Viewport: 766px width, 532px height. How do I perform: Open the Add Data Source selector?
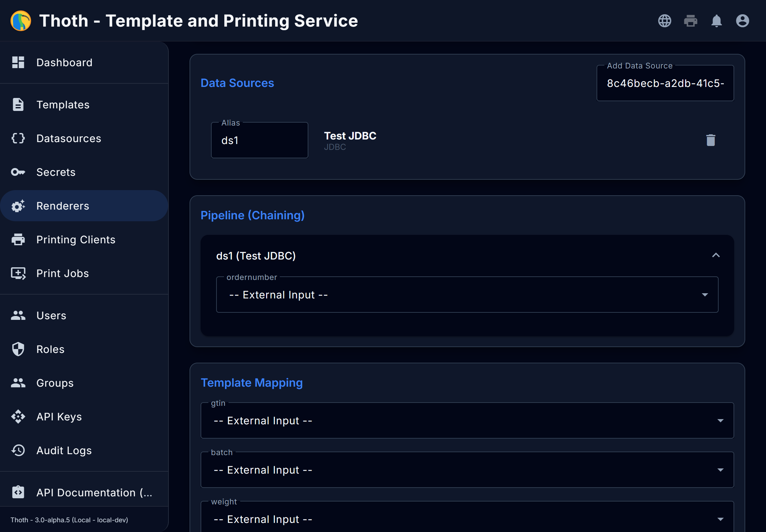[665, 83]
